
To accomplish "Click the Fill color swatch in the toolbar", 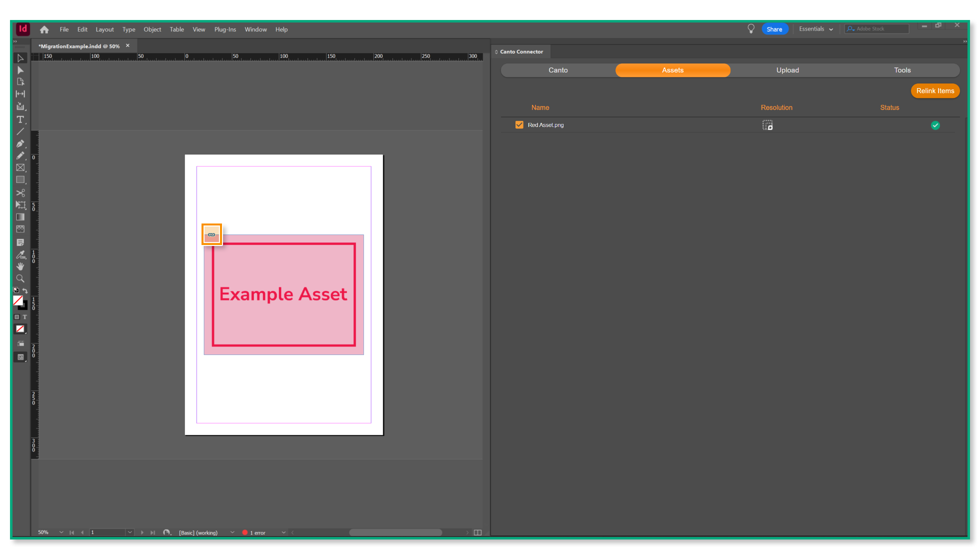I will point(19,301).
